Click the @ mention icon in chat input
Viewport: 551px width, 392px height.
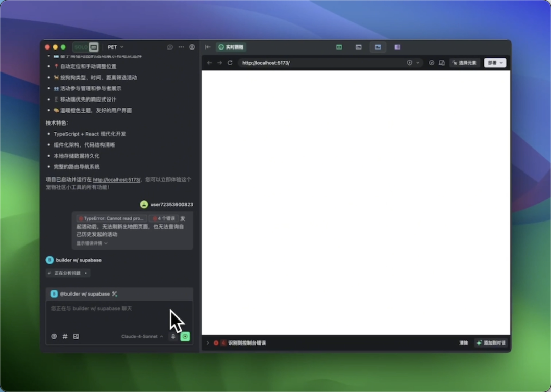click(x=54, y=336)
